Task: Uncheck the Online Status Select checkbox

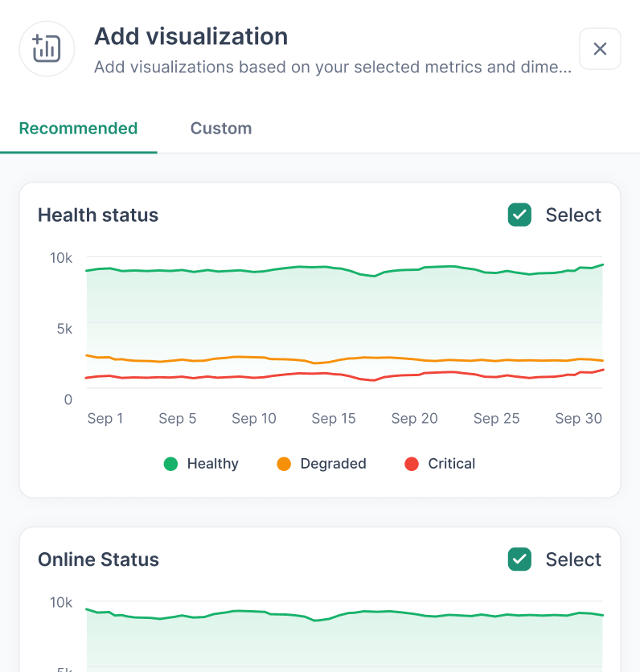Action: click(519, 559)
